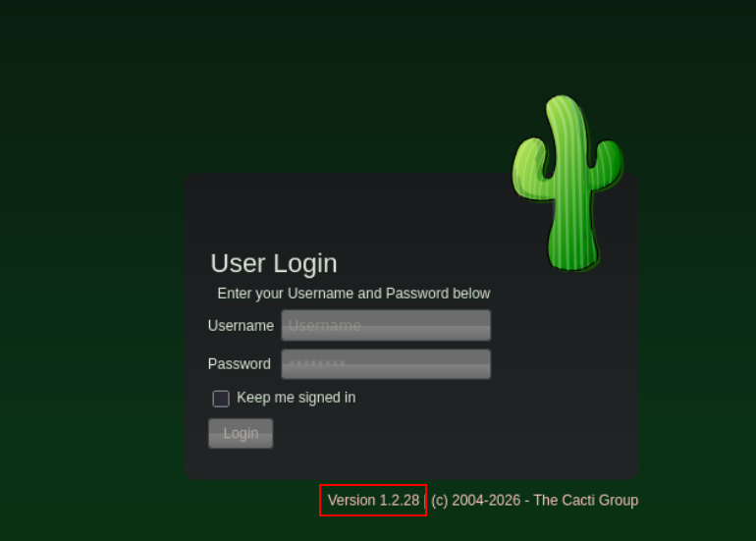The height and width of the screenshot is (541, 756).
Task: Enable the Keep me signed in checkbox
Action: (x=221, y=399)
